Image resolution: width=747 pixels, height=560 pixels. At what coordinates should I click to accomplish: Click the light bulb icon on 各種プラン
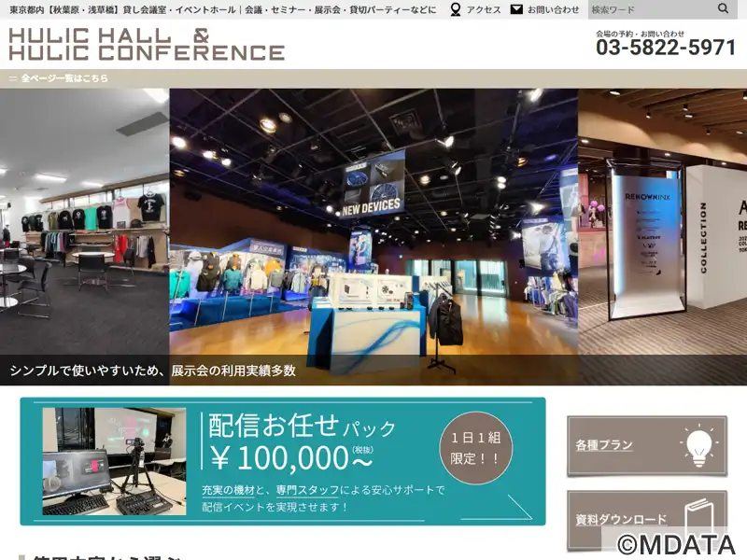click(698, 446)
